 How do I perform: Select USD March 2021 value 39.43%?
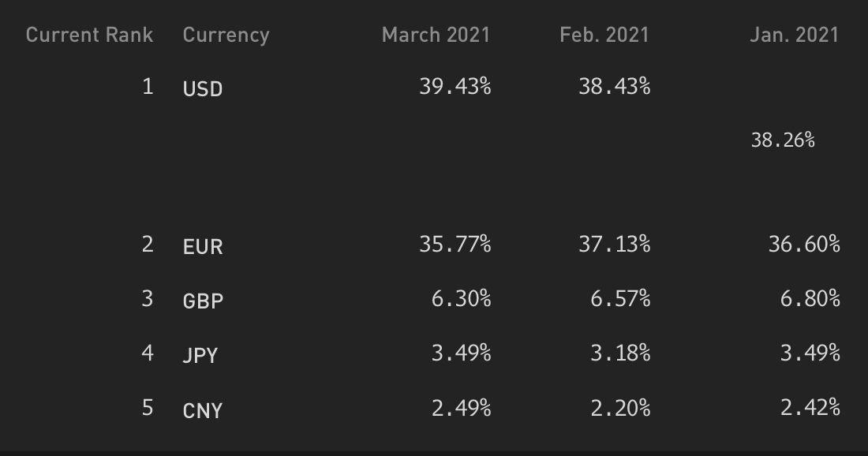click(455, 86)
